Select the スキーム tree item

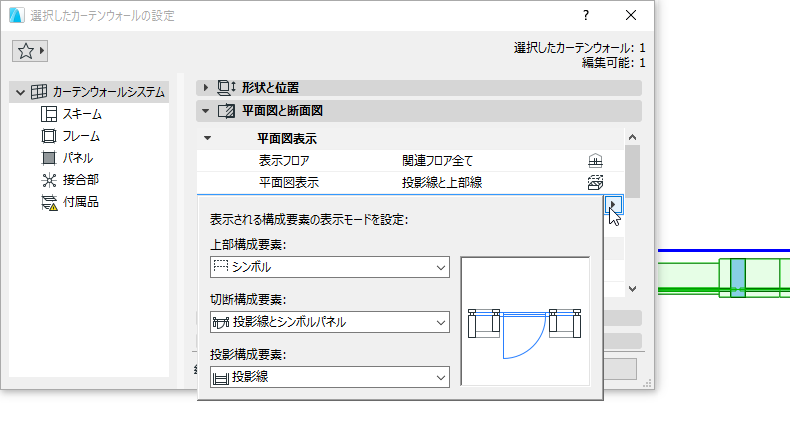click(82, 114)
